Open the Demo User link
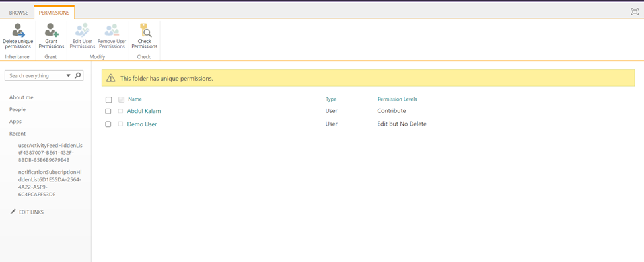The height and width of the screenshot is (262, 644). [142, 124]
